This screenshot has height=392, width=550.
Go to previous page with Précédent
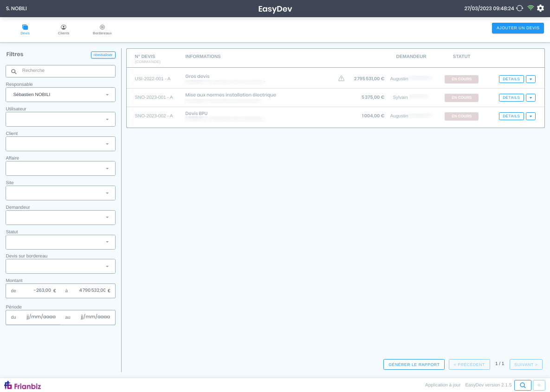[469, 364]
